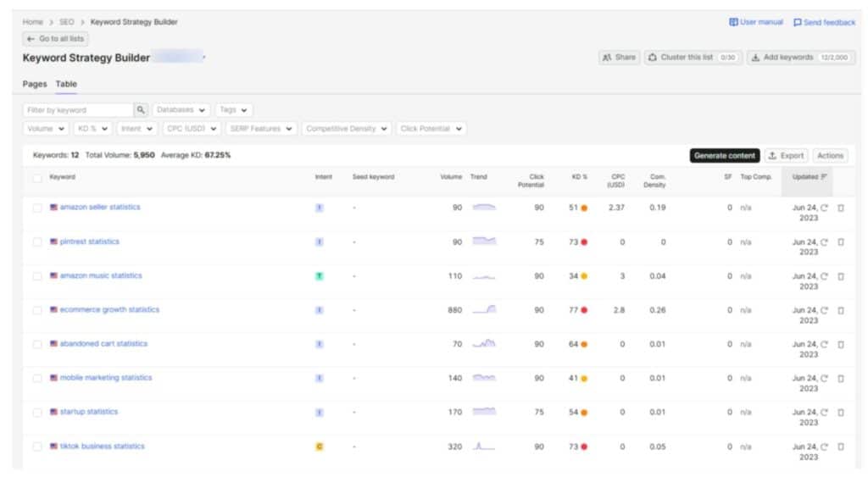Viewport: 868px width, 477px height.
Task: Delete the amazon seller statistics keyword
Action: click(x=841, y=208)
